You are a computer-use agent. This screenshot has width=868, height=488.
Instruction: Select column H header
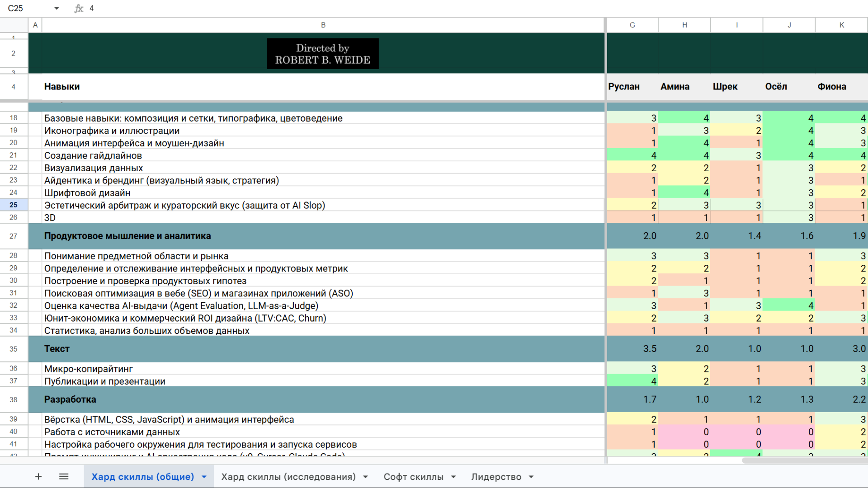[x=684, y=25]
